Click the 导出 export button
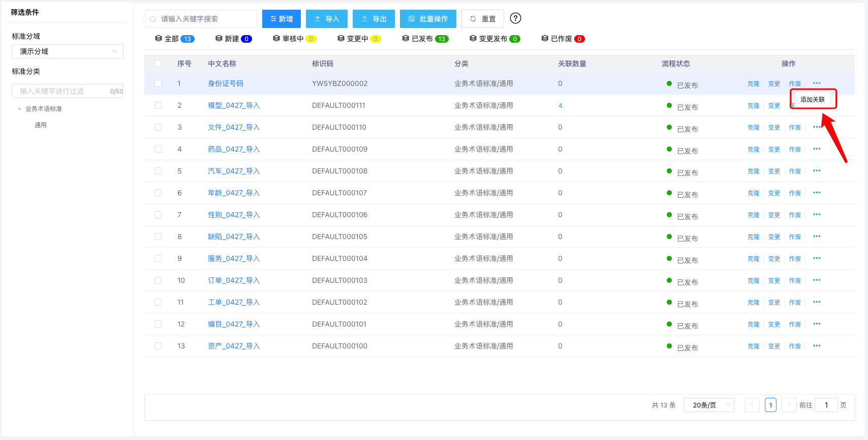The height and width of the screenshot is (440, 868). tap(374, 19)
